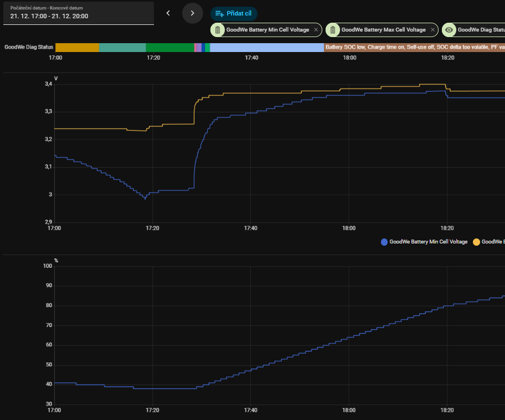Click the battery icon on Max Cell Voltage chip
This screenshot has height=420, width=505.
coord(333,30)
